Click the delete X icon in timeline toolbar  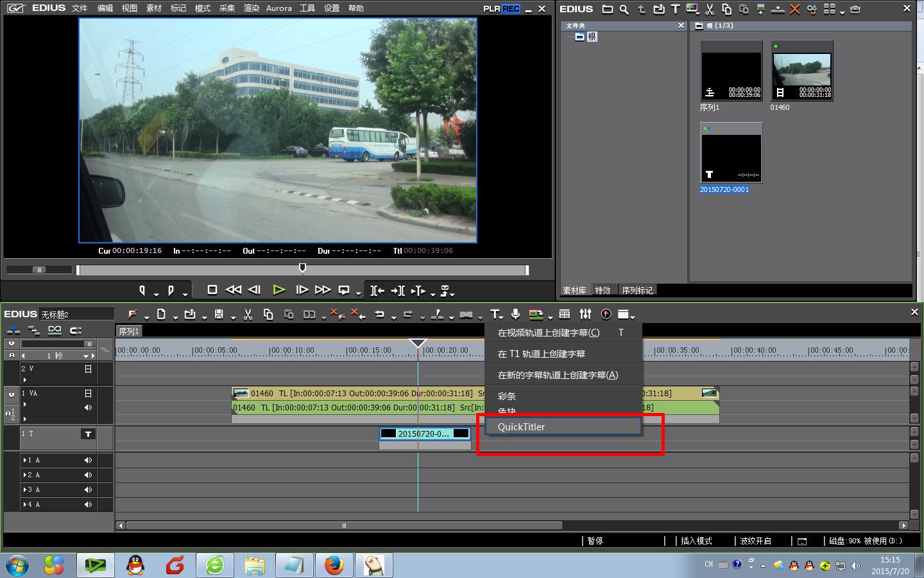(x=359, y=314)
